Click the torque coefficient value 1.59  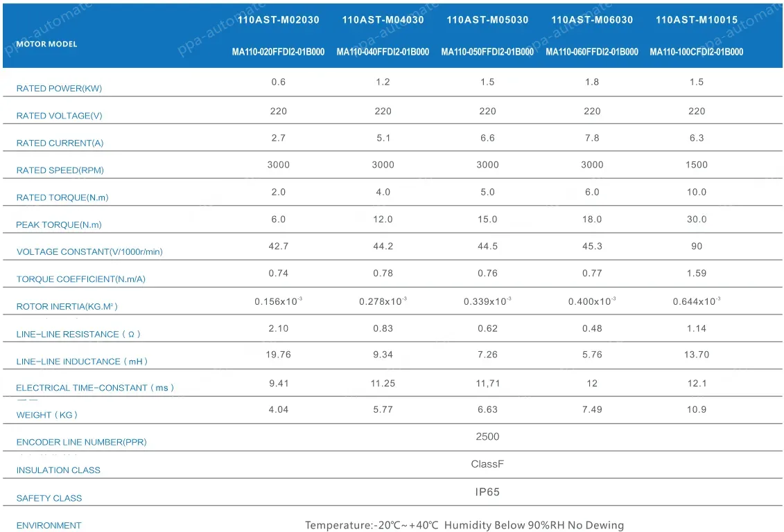pos(697,274)
